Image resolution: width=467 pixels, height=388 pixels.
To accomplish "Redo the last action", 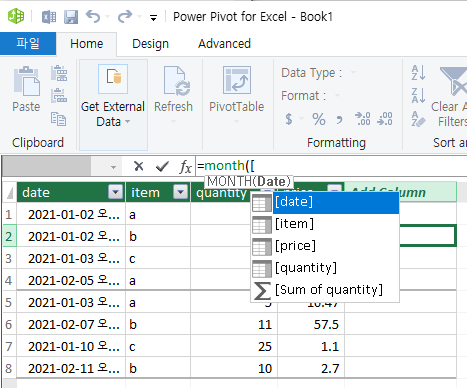I will click(x=125, y=16).
